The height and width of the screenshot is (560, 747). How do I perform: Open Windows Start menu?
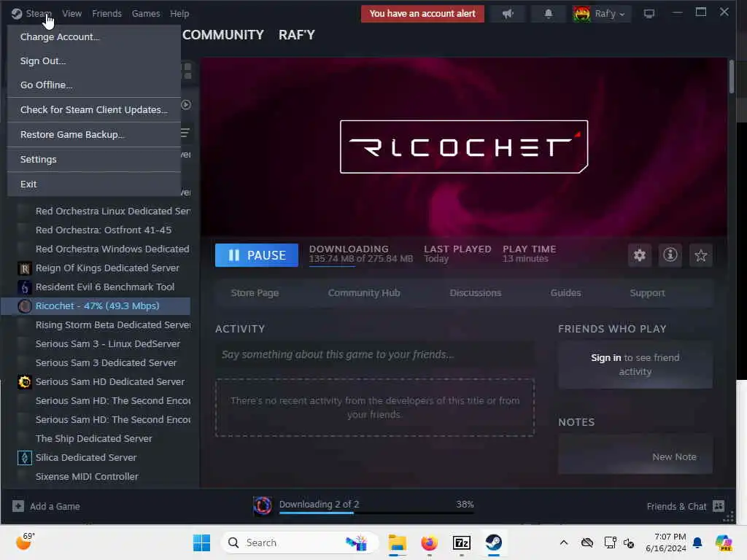click(x=201, y=542)
